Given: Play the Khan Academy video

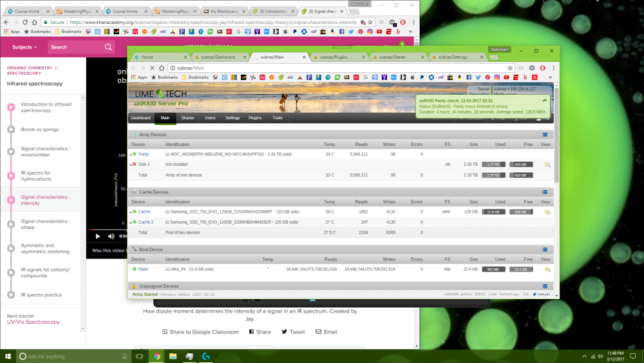Looking at the screenshot, I should tap(98, 236).
